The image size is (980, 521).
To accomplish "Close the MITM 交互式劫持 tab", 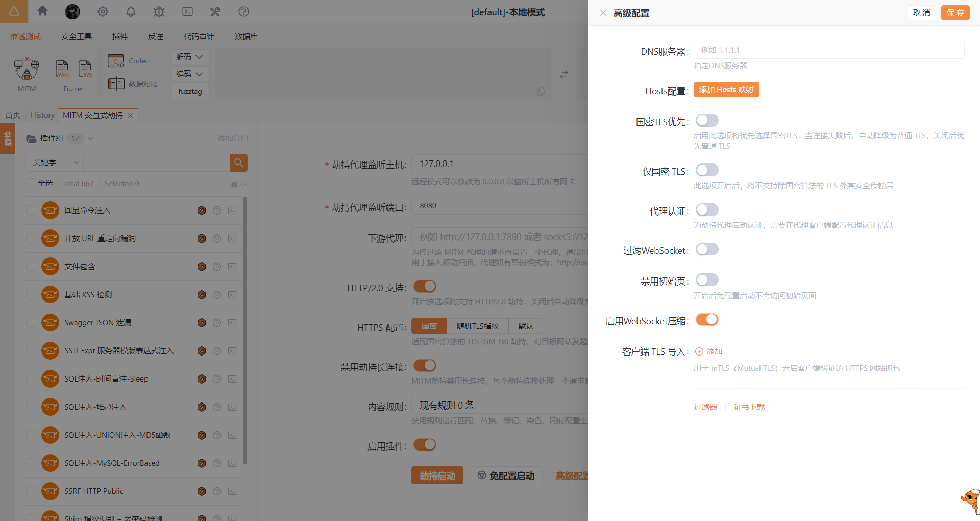I will (x=131, y=115).
